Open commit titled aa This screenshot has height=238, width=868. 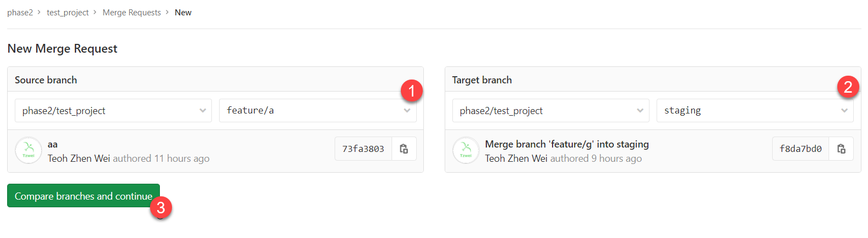pyautogui.click(x=53, y=144)
